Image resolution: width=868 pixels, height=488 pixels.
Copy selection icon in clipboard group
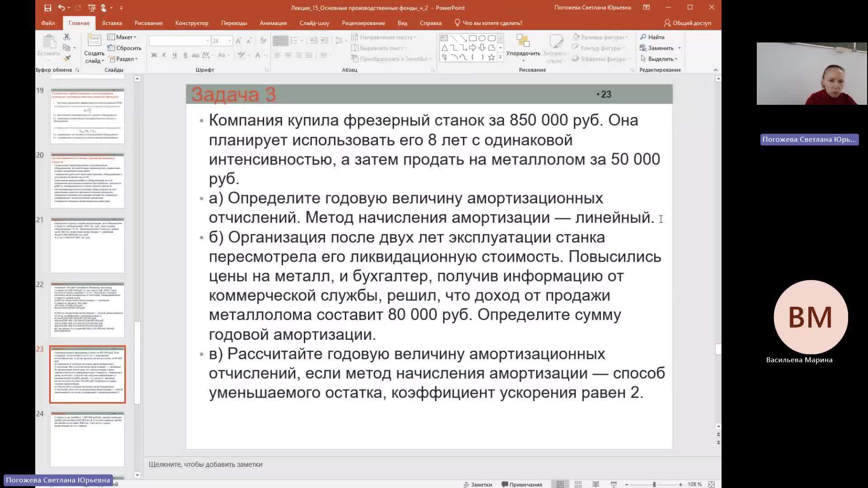(66, 47)
